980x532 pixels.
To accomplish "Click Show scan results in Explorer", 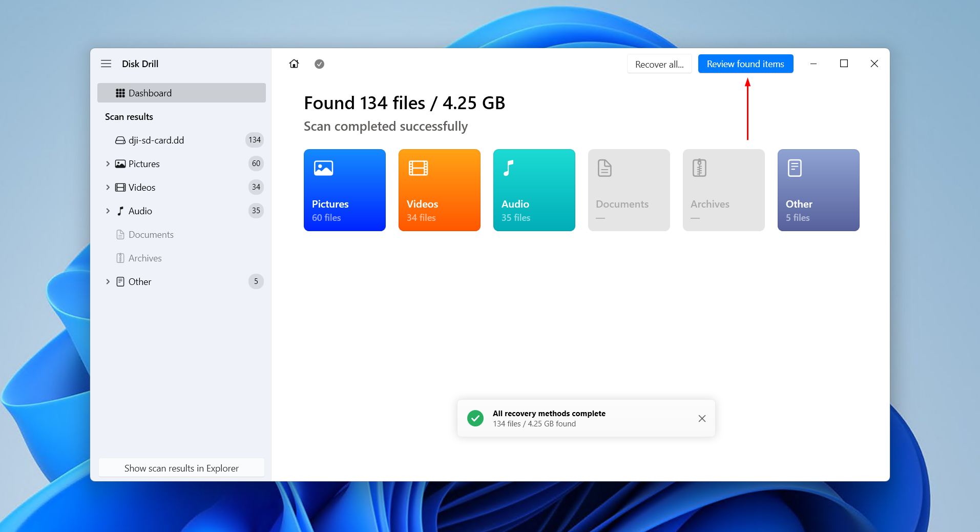I will point(181,468).
